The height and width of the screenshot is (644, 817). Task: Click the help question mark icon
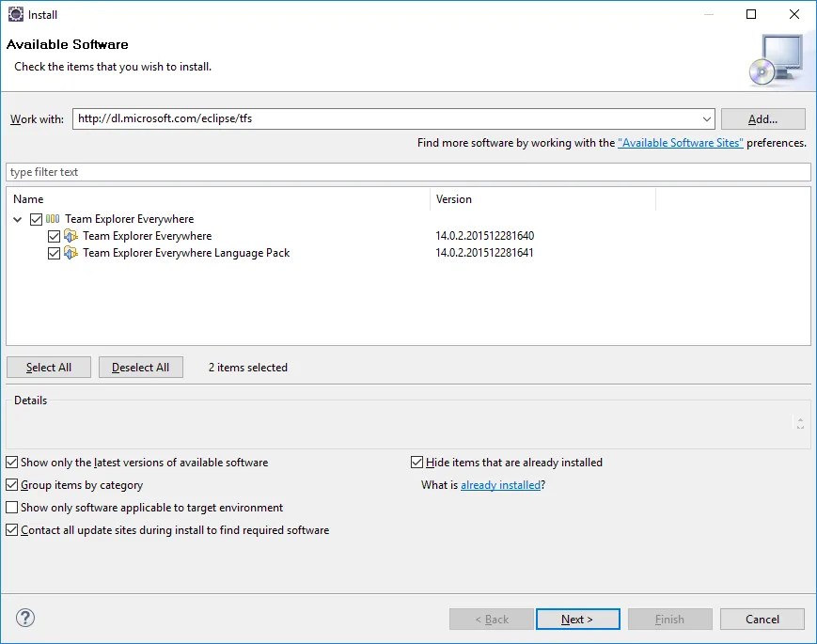(25, 618)
